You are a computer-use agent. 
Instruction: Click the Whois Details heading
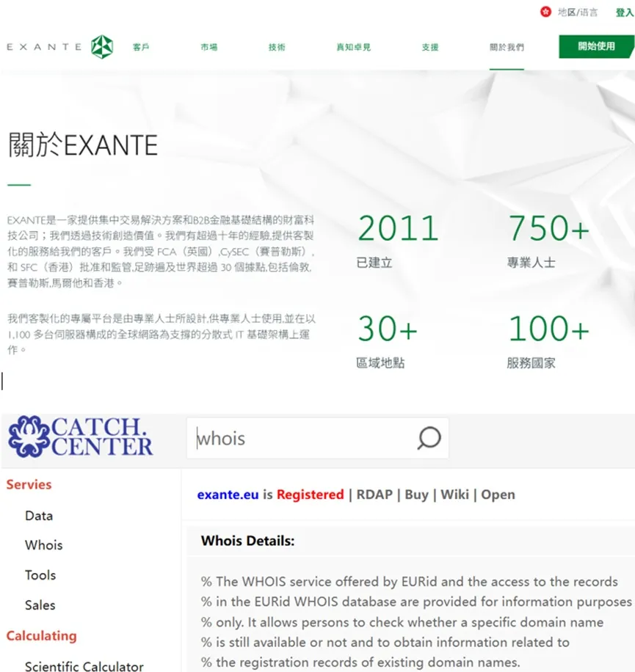click(248, 541)
